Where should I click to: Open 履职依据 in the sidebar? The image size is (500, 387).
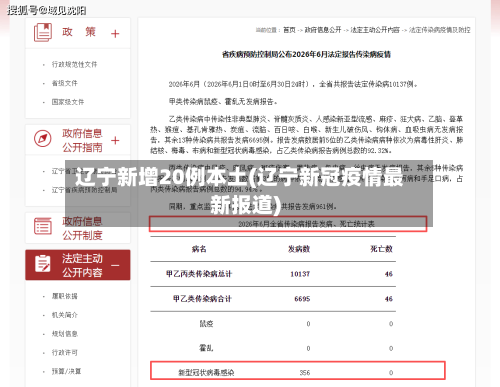[64, 296]
